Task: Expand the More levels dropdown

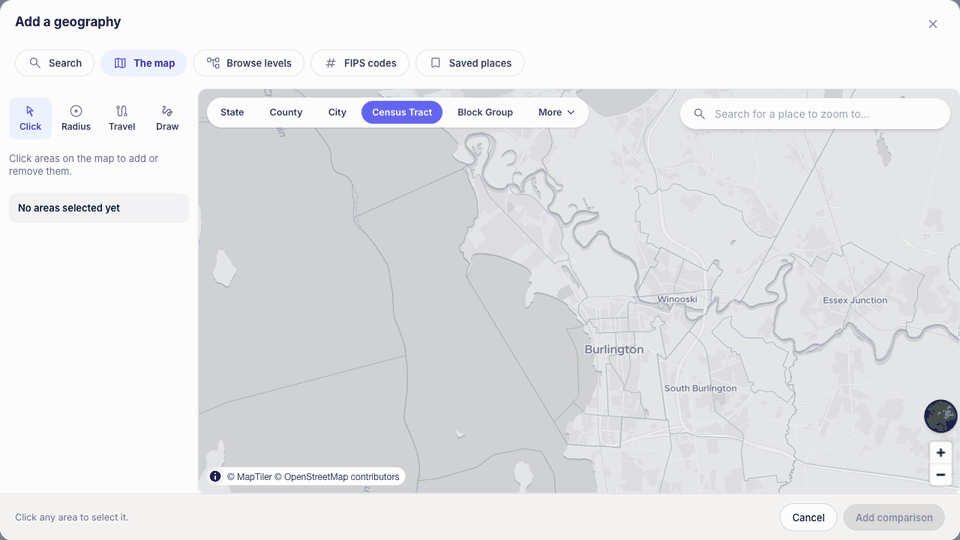Action: (557, 112)
